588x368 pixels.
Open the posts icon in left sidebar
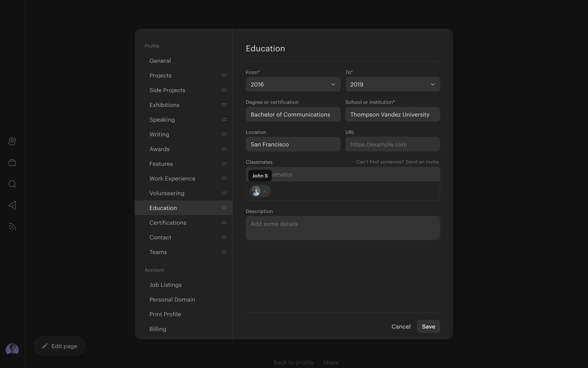point(12,141)
